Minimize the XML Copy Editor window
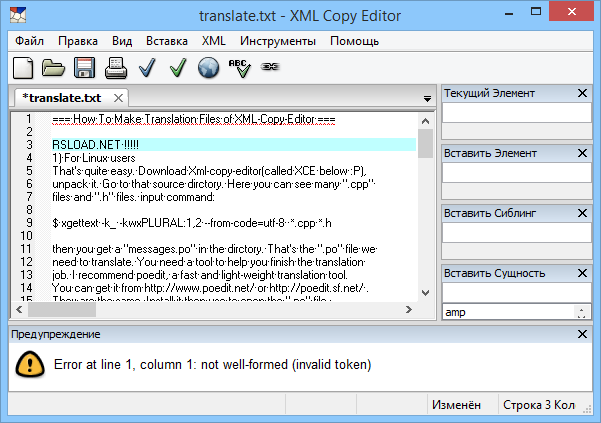601x423 pixels. click(x=509, y=13)
